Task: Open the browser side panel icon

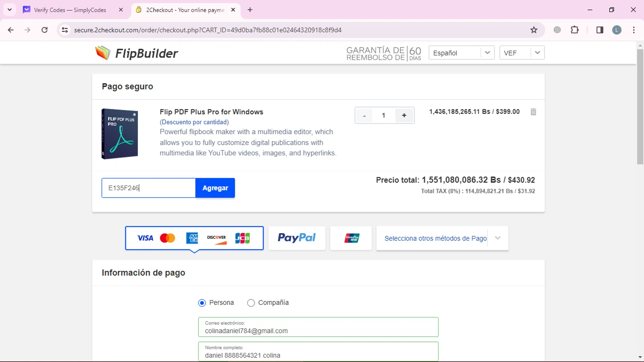Action: [600, 30]
